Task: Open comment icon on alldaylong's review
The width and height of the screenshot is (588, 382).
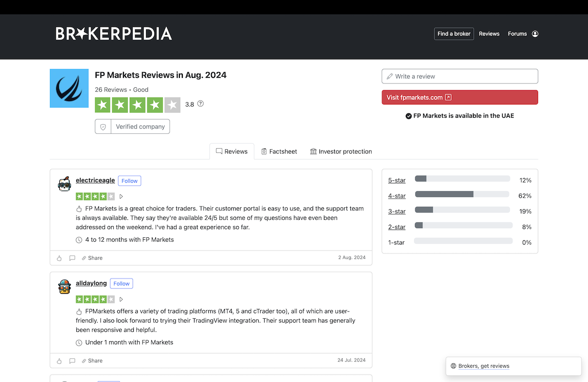Action: 72,361
